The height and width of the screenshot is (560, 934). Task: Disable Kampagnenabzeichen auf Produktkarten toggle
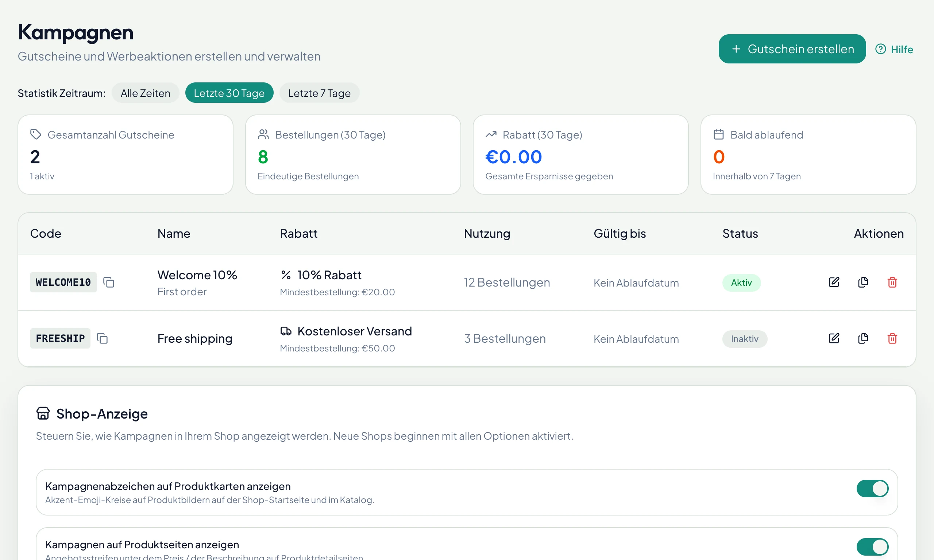click(x=872, y=489)
